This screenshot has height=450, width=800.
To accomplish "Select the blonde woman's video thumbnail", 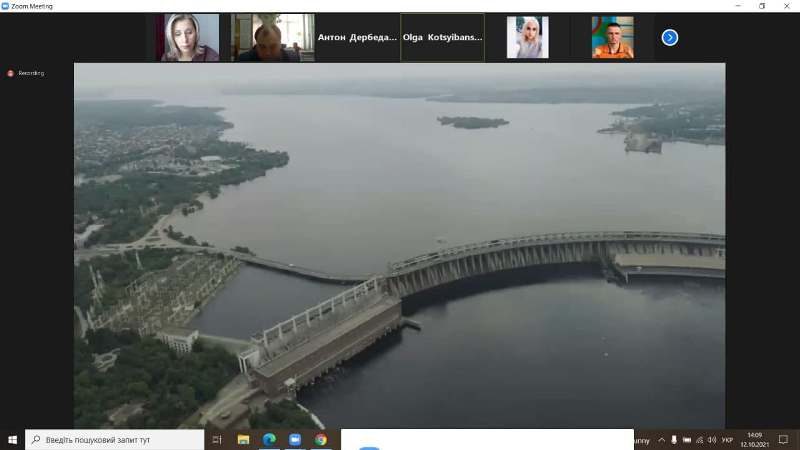I will pyautogui.click(x=188, y=37).
